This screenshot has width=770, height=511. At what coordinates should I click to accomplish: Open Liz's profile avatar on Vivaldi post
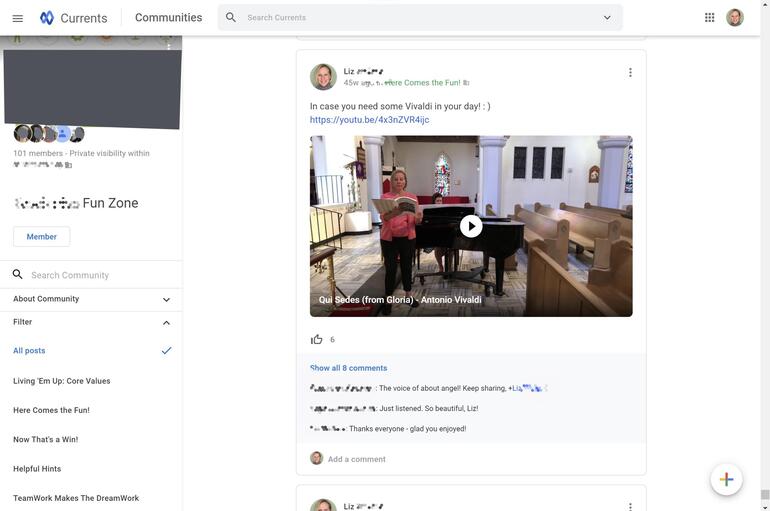pos(323,77)
